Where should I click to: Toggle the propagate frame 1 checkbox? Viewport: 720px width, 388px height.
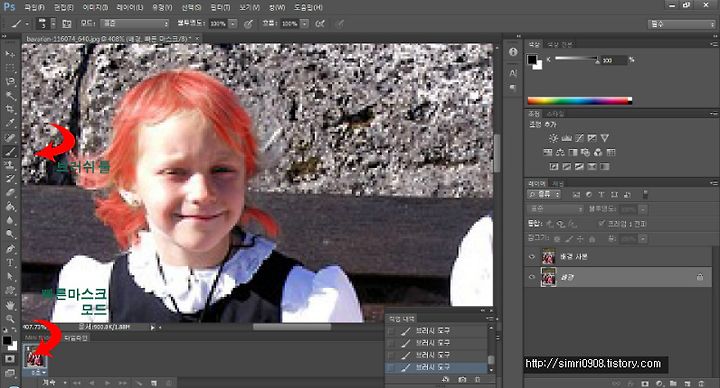click(602, 224)
